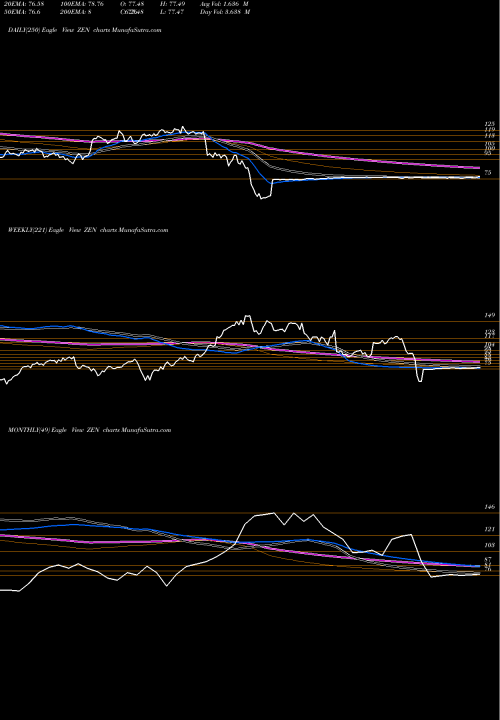Click the Avg Vol: 1.686 M readout

click(225, 4)
